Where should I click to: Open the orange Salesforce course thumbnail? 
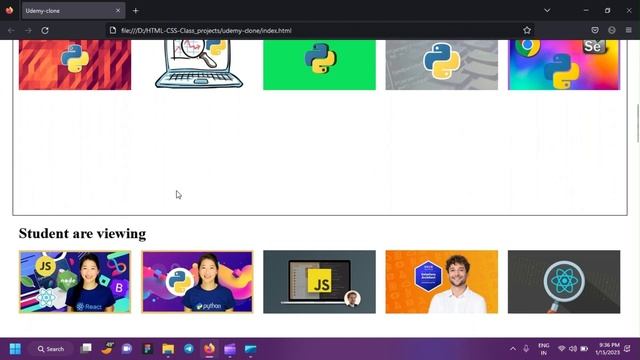coord(442,282)
